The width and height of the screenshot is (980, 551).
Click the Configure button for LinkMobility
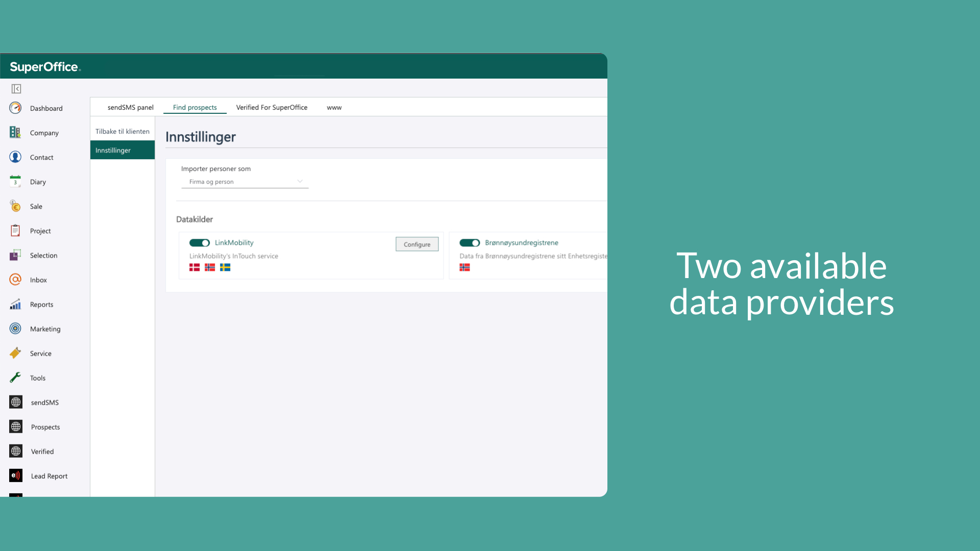pyautogui.click(x=416, y=244)
